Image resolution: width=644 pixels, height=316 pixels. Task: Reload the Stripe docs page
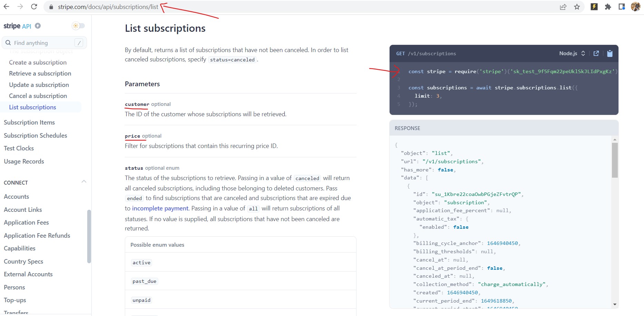point(34,7)
